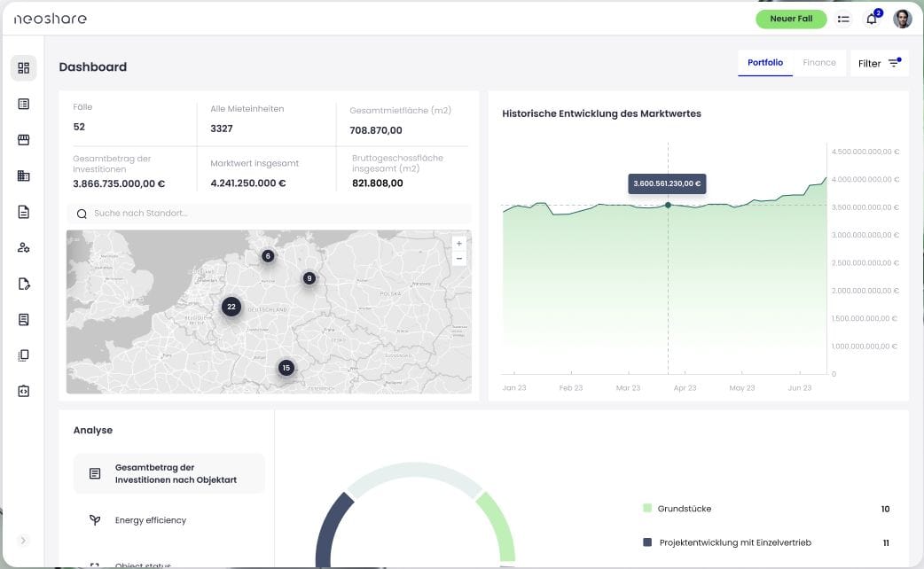Click the Marktwert insgesamt value 4.241.250.000 €
Screen dimensions: 924x569
click(248, 183)
